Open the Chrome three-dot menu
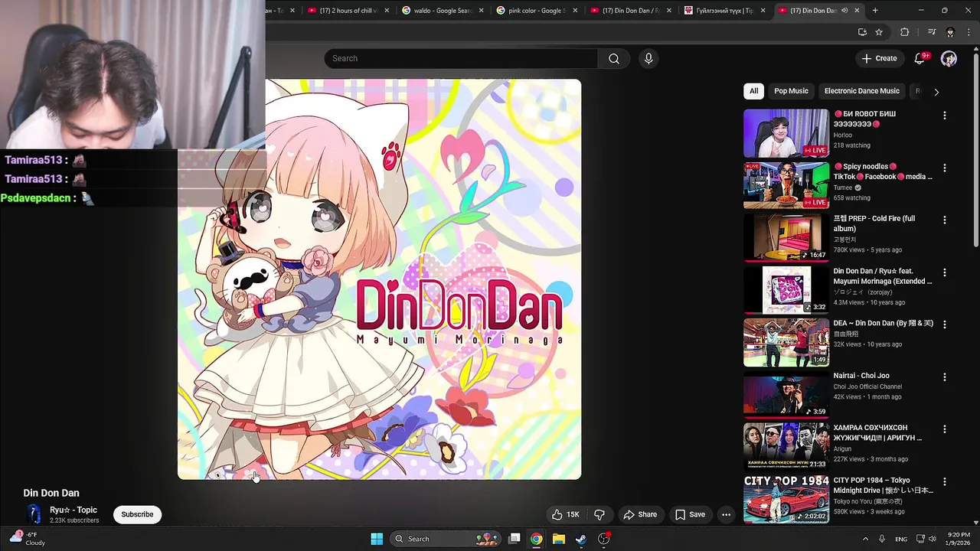980x551 pixels. [x=969, y=32]
